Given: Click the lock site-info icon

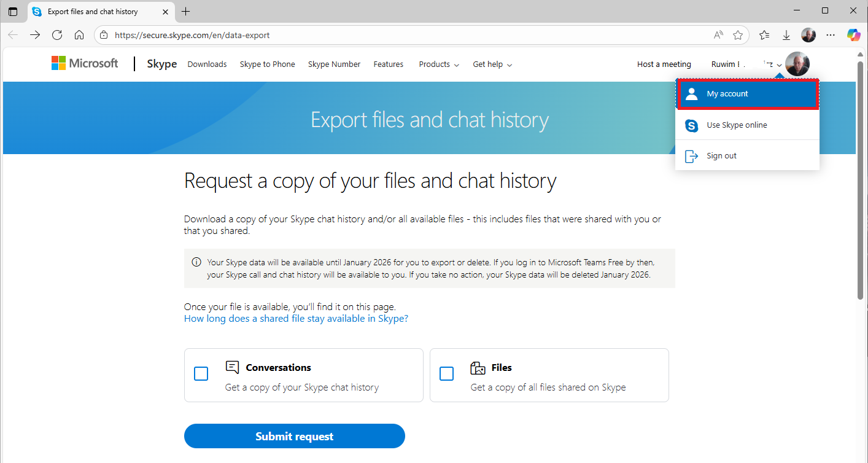Looking at the screenshot, I should click(104, 35).
